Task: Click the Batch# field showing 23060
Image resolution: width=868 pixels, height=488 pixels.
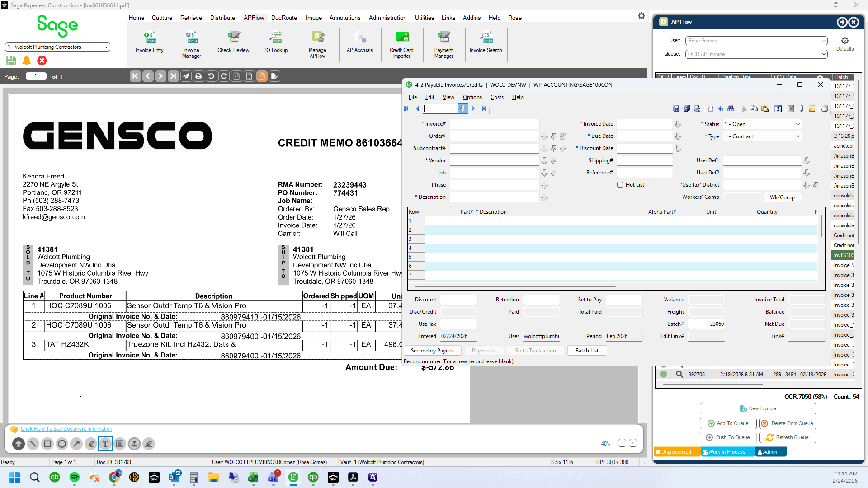Action: (706, 324)
